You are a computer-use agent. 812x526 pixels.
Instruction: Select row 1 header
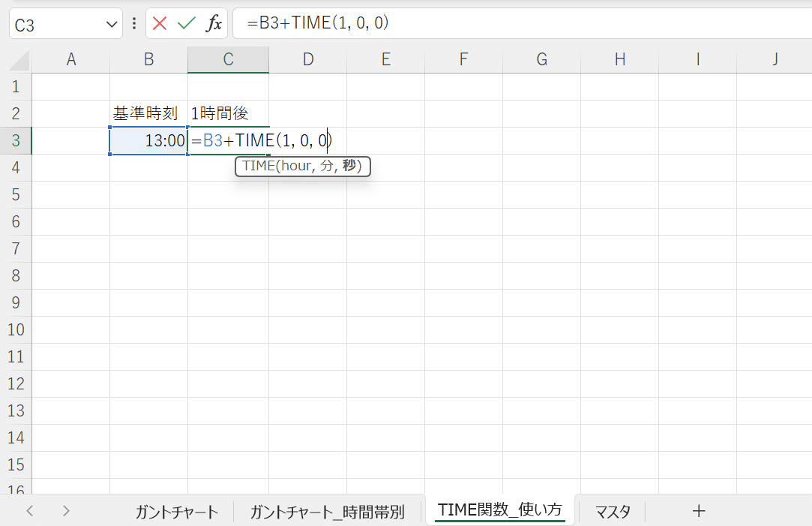point(16,86)
